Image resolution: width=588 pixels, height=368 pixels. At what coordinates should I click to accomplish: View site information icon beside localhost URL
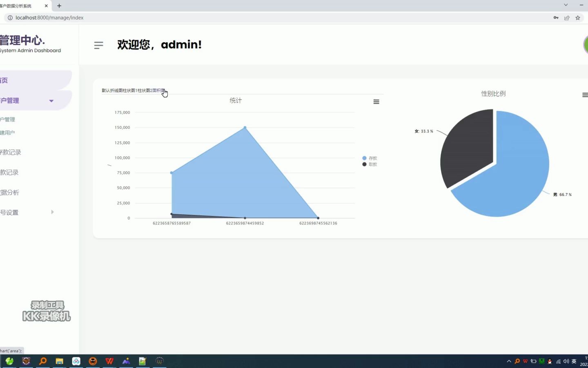click(x=10, y=18)
